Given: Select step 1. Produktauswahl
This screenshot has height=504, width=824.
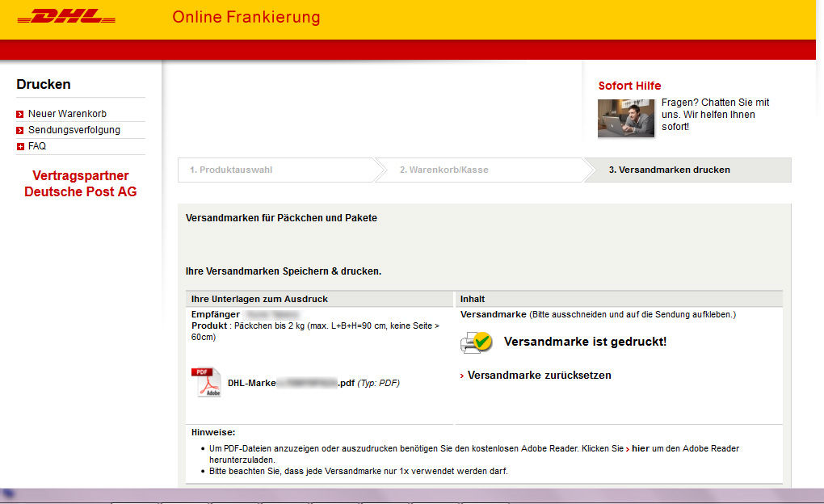Looking at the screenshot, I should [x=231, y=170].
